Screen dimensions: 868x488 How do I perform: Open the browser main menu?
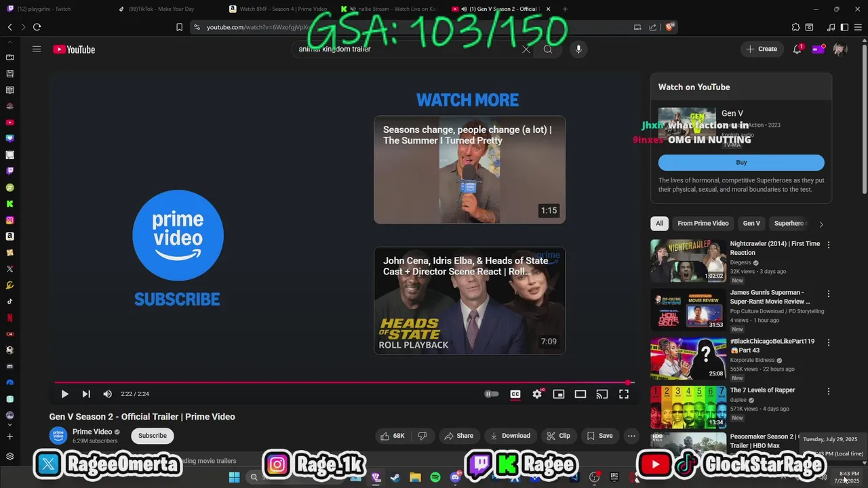point(858,27)
